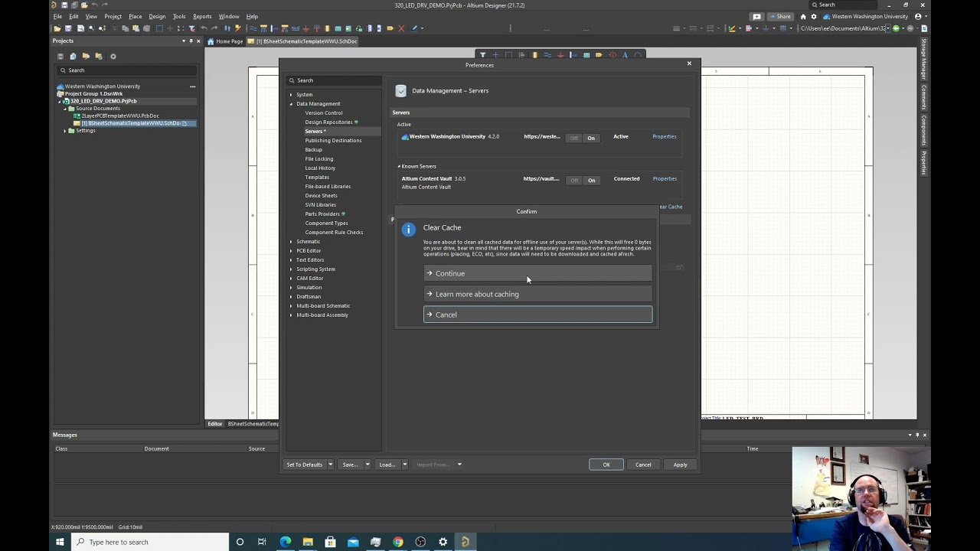
Task: Collapse Known Servers section
Action: pos(399,166)
